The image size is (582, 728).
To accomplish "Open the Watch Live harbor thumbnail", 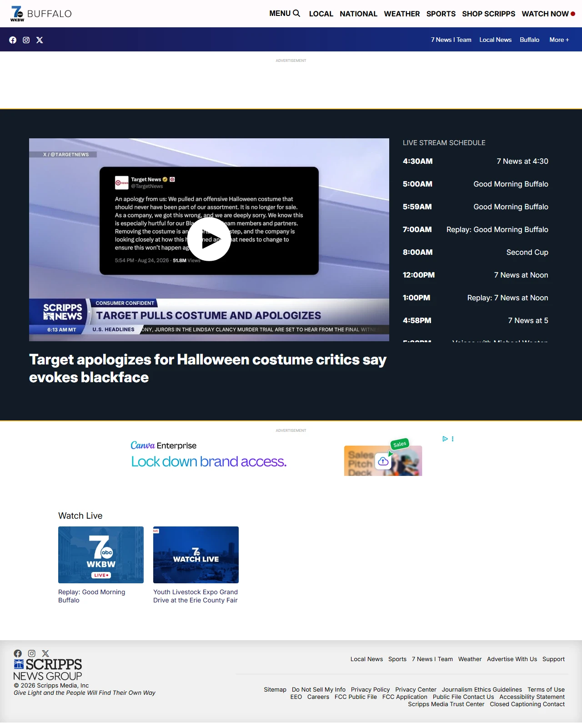I will click(196, 555).
